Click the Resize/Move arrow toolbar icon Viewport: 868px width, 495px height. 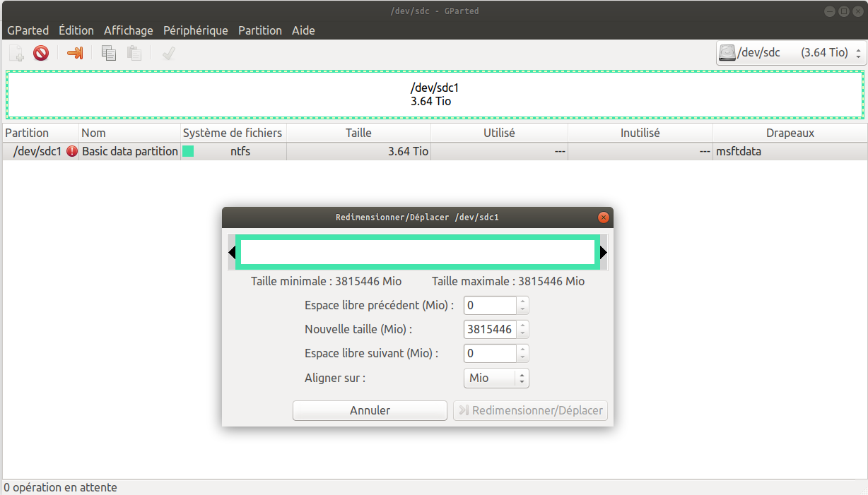pos(75,53)
